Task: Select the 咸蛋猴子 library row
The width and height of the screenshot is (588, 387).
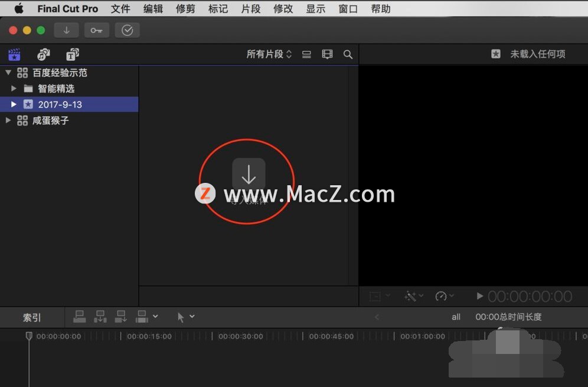Action: pyautogui.click(x=70, y=120)
